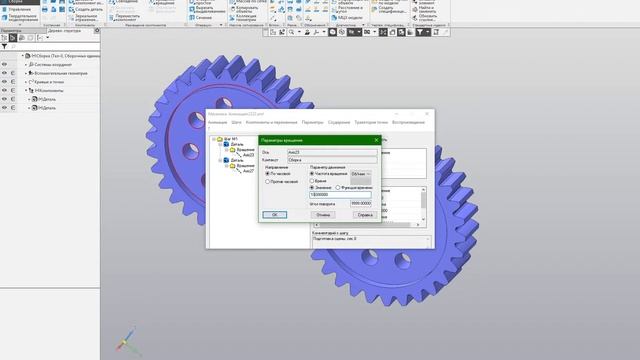Click Создать спецификацию command
Viewport: 640px width, 360px height.
[x=388, y=9]
